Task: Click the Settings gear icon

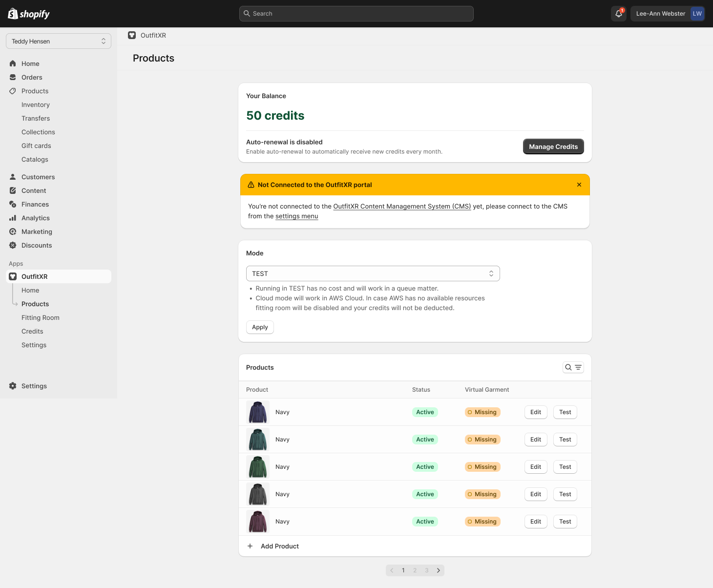Action: (13, 386)
